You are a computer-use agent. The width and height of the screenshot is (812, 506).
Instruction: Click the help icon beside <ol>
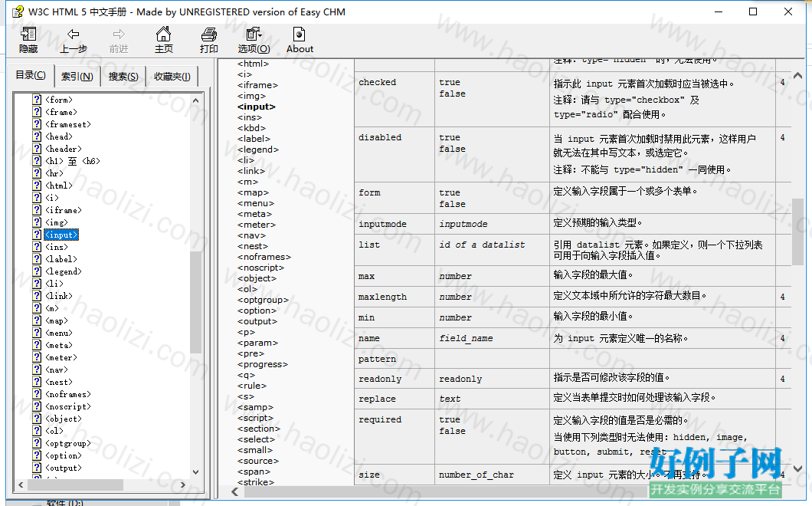point(37,431)
